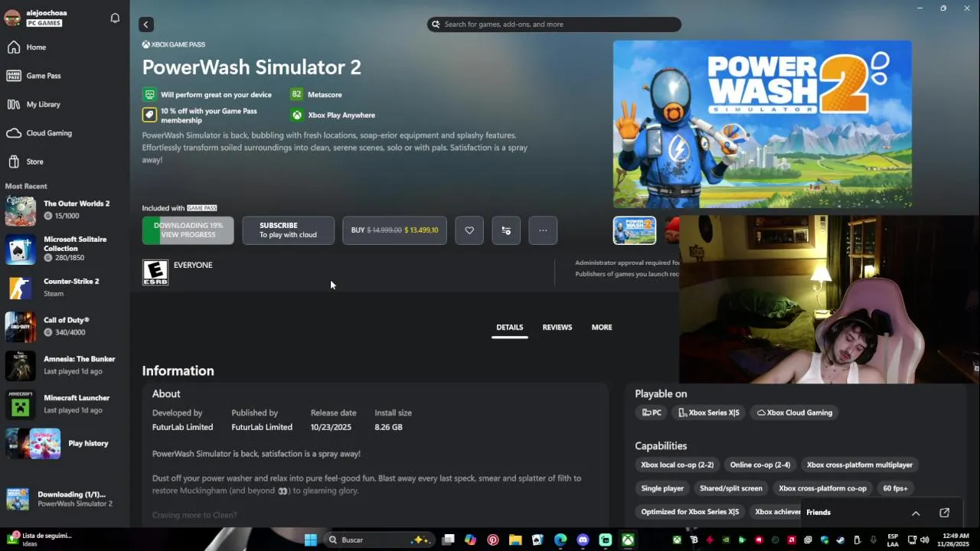Viewport: 980px width, 551px height.
Task: Click Shared/split screen capability chip
Action: tap(731, 488)
